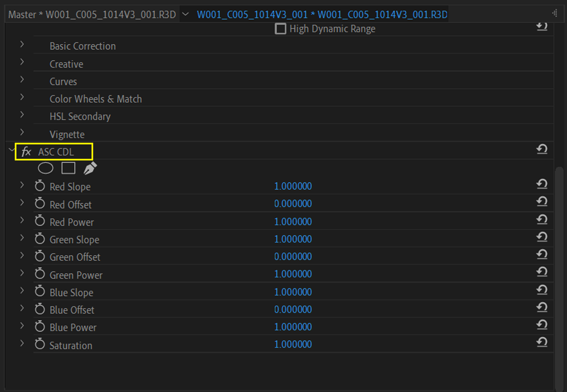Image resolution: width=567 pixels, height=392 pixels.
Task: Collapse the ASC CDL effect
Action: coord(11,149)
